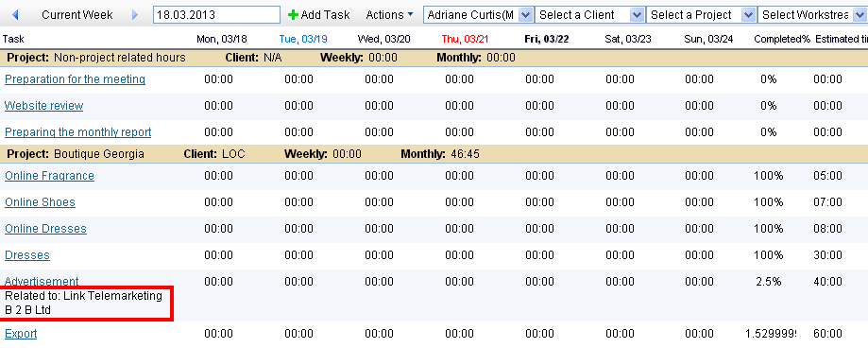Open the Select a Client dropdown
The height and width of the screenshot is (348, 868).
(590, 15)
